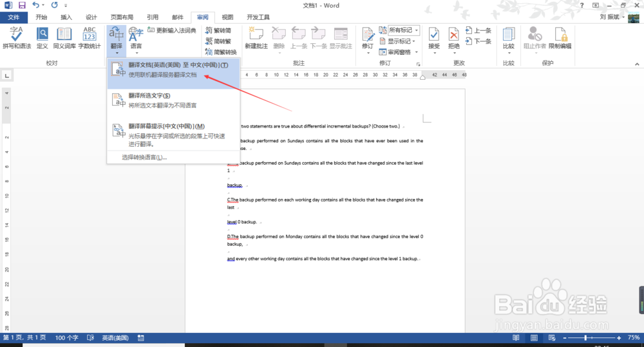Collapse the ribbon with the chevron
Image resolution: width=644 pixels, height=347 pixels.
click(x=637, y=64)
